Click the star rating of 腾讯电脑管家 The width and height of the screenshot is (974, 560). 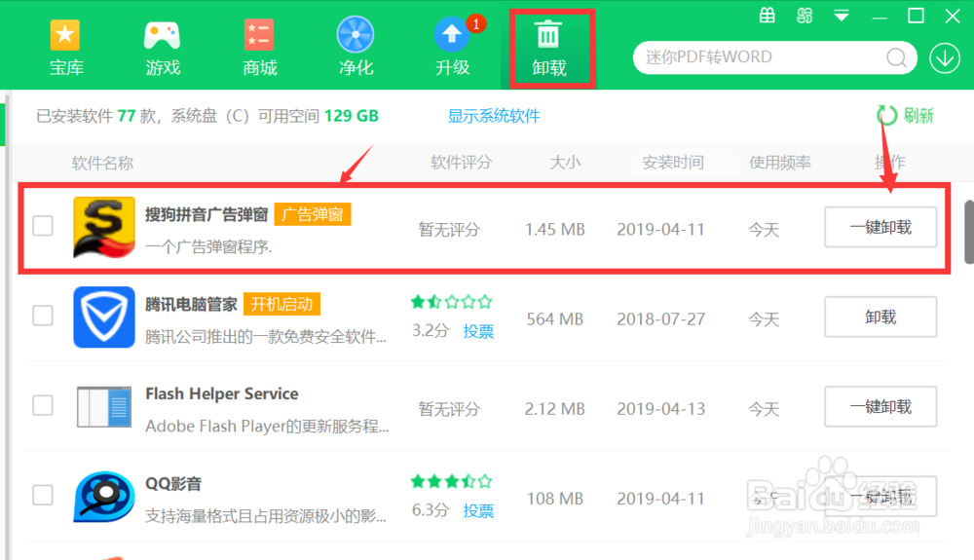coord(452,302)
